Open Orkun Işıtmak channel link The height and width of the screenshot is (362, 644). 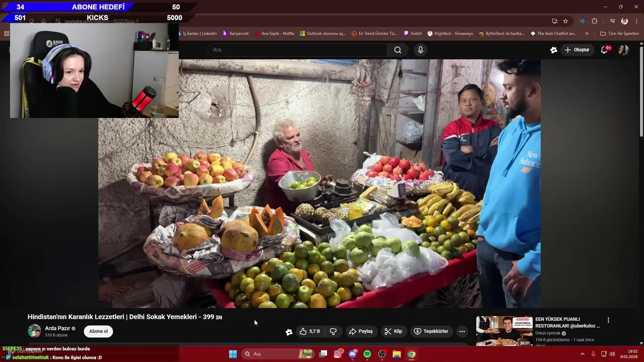(547, 333)
